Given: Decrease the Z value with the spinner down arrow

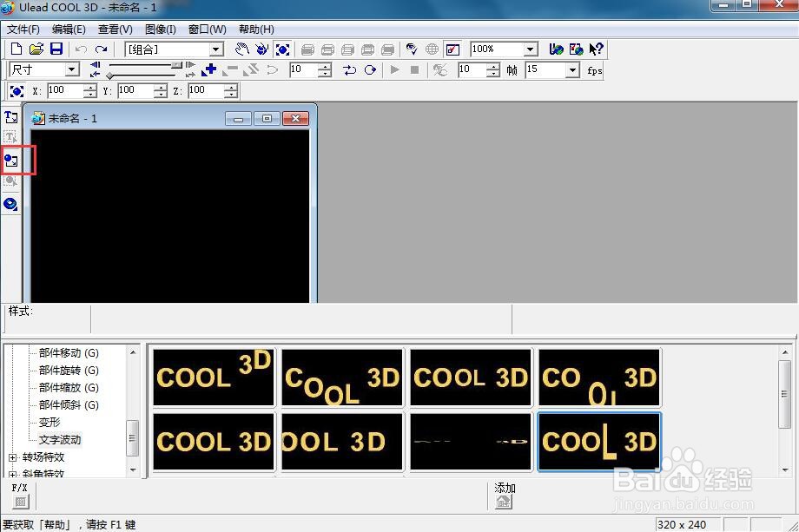Looking at the screenshot, I should (231, 95).
